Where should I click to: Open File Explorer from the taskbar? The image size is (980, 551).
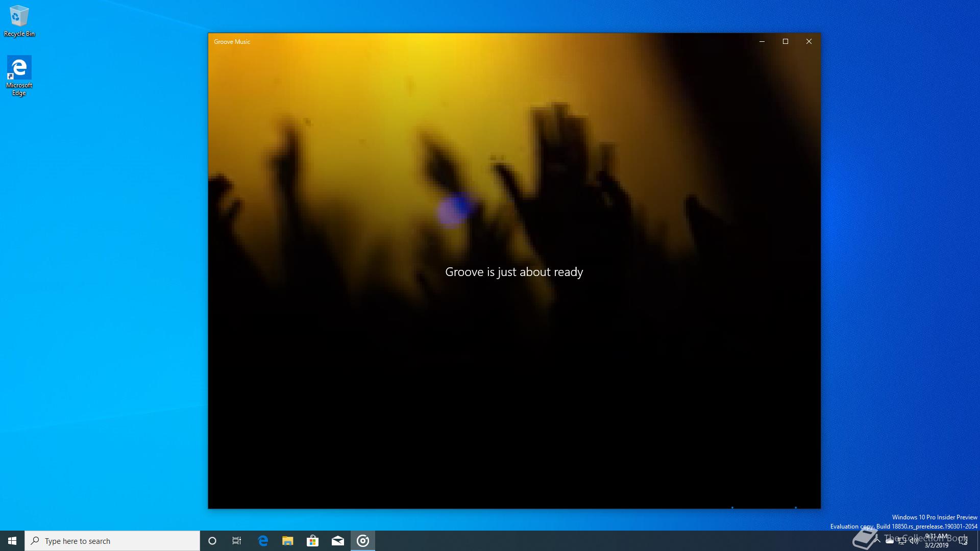pyautogui.click(x=288, y=541)
